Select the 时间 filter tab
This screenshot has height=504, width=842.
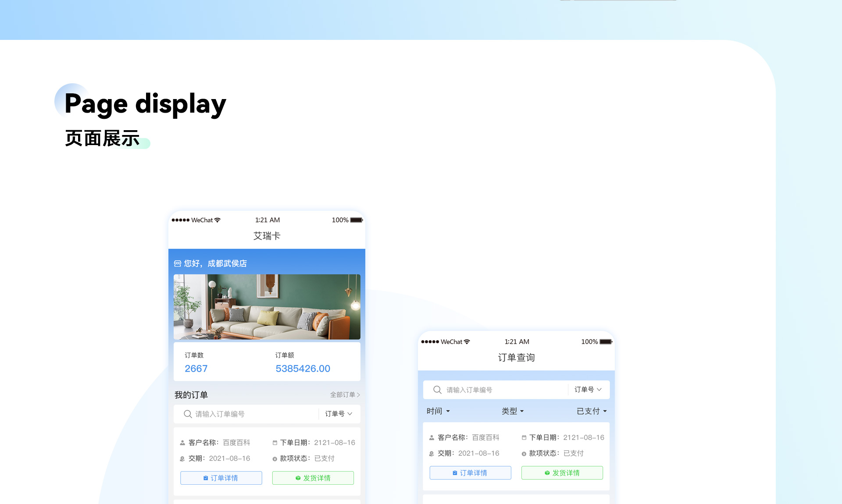click(437, 411)
